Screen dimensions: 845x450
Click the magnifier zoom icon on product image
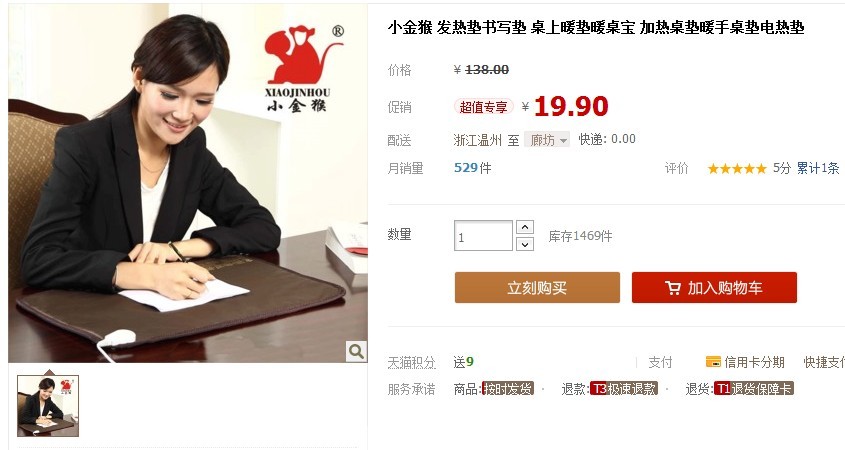(x=356, y=351)
